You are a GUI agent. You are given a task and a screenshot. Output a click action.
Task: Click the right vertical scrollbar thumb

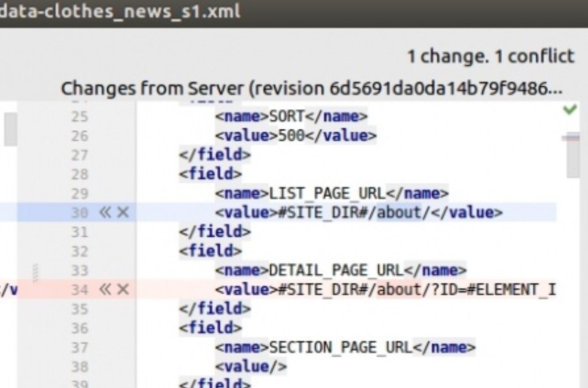click(x=573, y=155)
